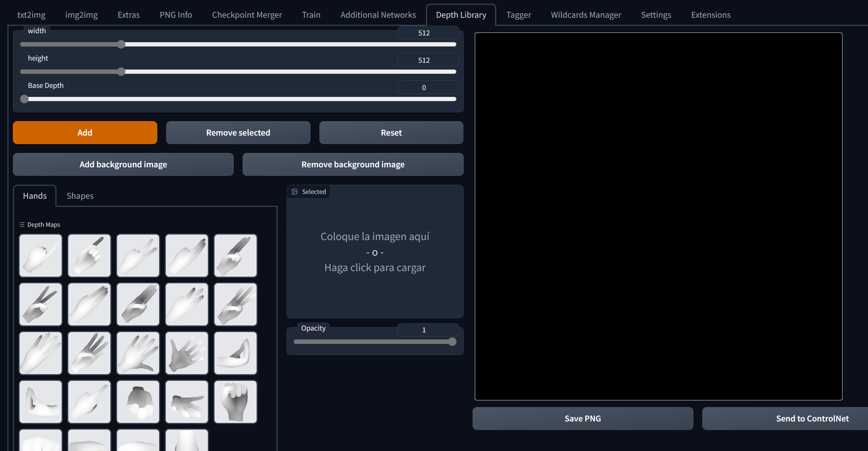
Task: Go to Wildcards Manager tab
Action: pyautogui.click(x=586, y=15)
